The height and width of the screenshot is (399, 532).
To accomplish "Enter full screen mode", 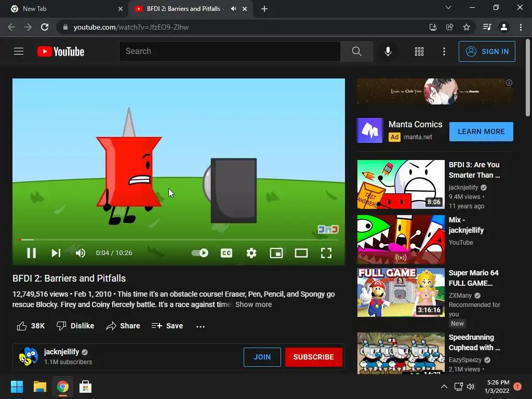I will [x=326, y=253].
